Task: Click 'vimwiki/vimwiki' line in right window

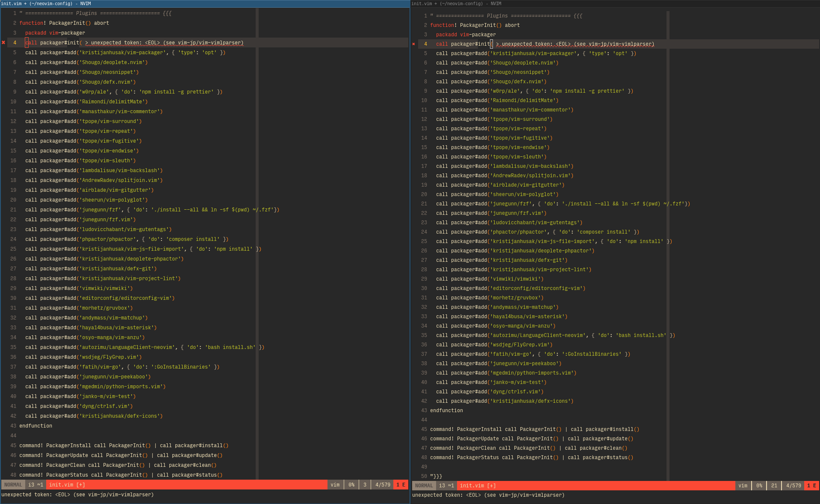Action: 490,279
